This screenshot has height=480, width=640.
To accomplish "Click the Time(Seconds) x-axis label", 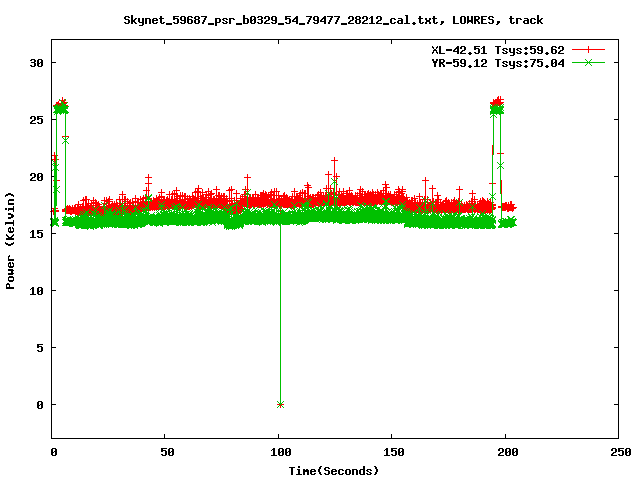I will [333, 471].
